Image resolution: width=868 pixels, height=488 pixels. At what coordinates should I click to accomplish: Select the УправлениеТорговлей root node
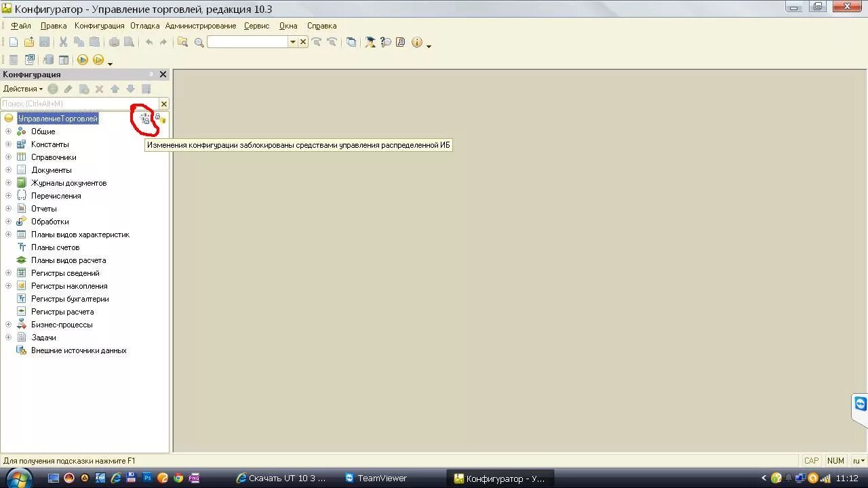(x=58, y=119)
